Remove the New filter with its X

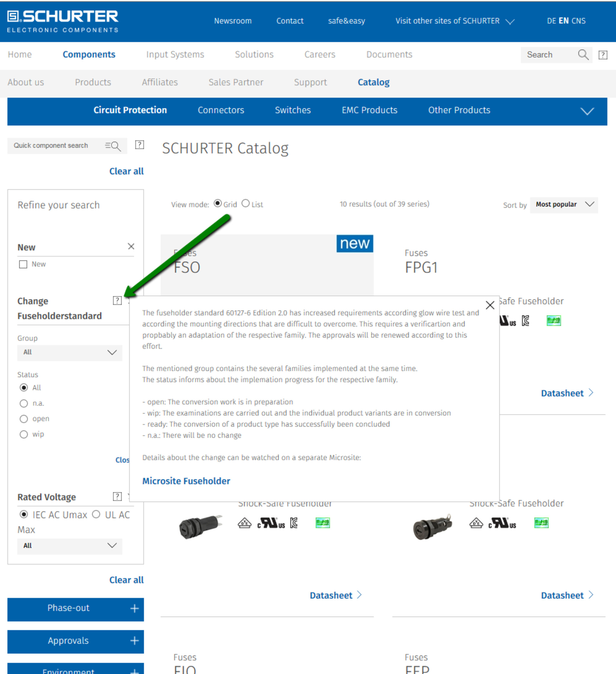pos(131,246)
